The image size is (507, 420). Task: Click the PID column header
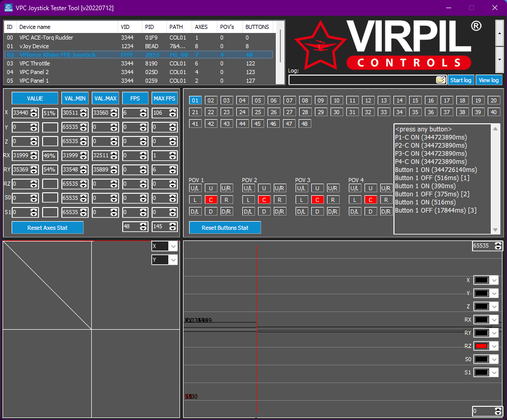154,27
